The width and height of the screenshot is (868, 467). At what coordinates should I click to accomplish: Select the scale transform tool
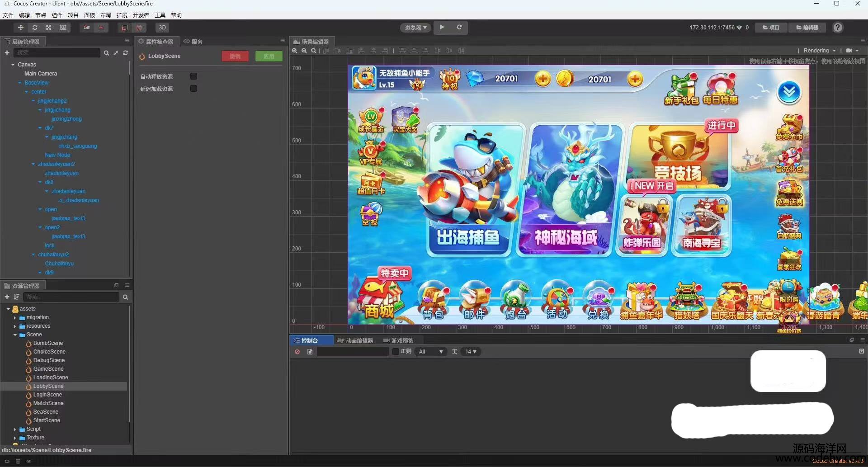pyautogui.click(x=48, y=28)
